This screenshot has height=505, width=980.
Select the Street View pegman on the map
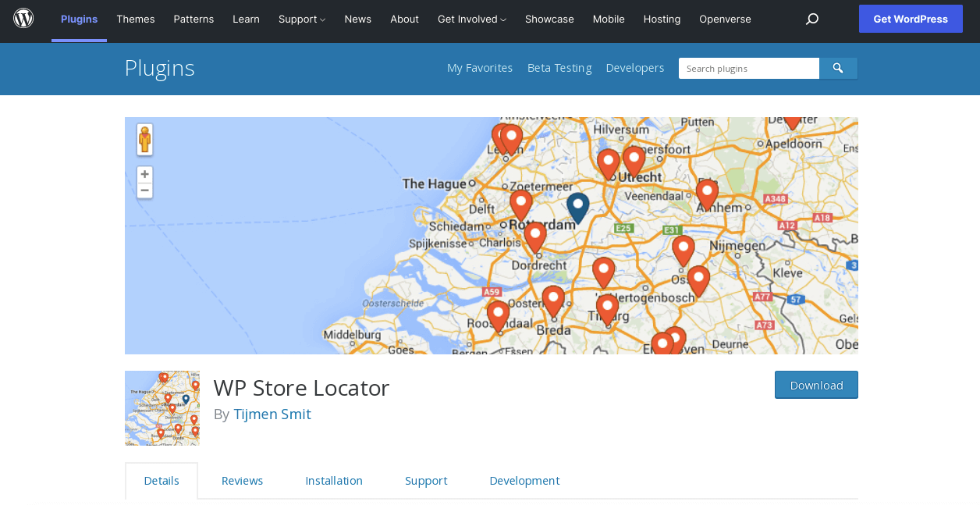[x=144, y=139]
